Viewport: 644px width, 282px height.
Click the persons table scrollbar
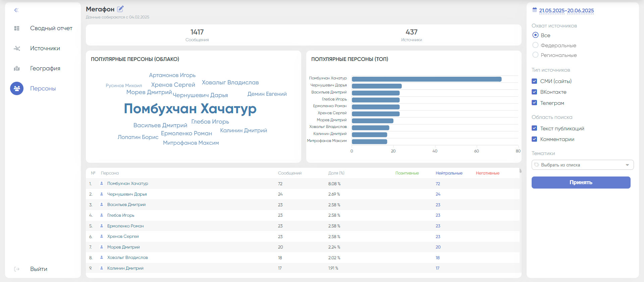tap(520, 171)
